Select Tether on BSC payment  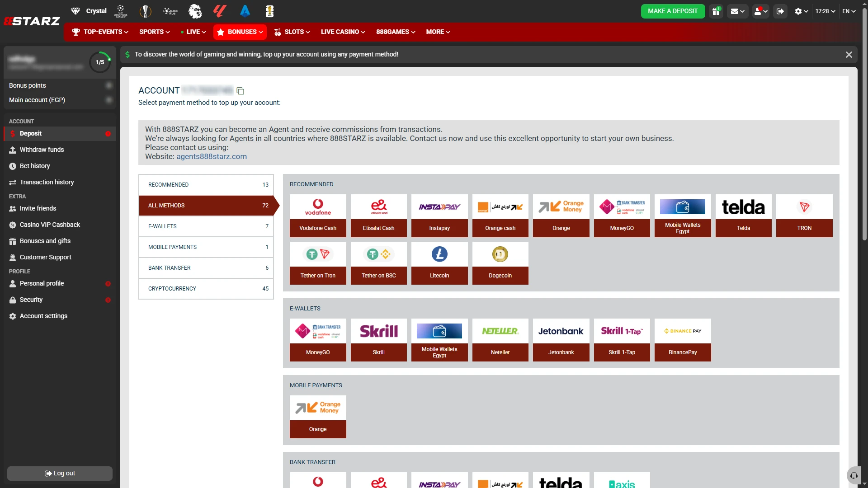pyautogui.click(x=379, y=263)
